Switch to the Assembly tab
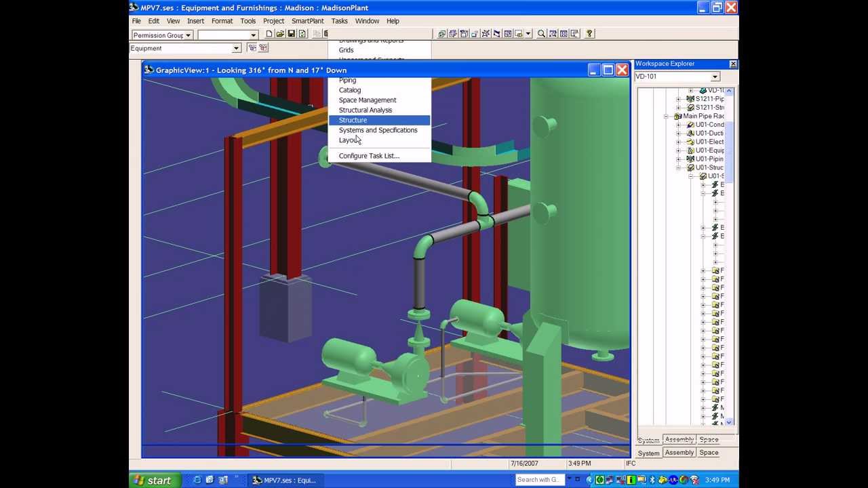 click(679, 453)
